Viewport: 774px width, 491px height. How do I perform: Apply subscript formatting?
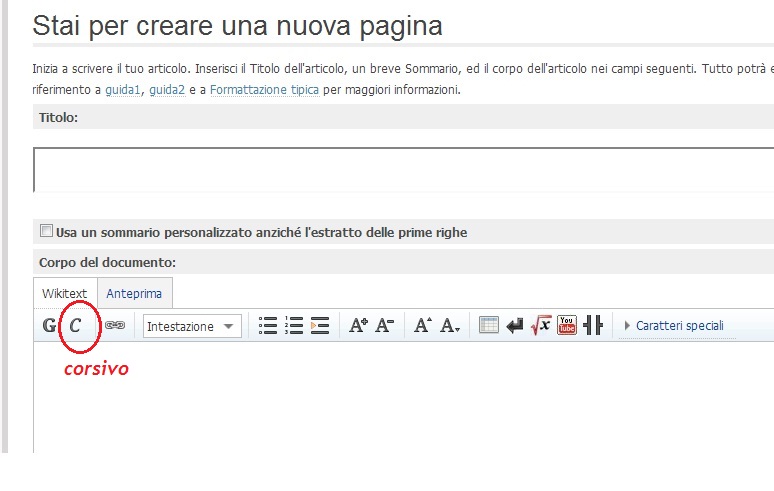450,326
